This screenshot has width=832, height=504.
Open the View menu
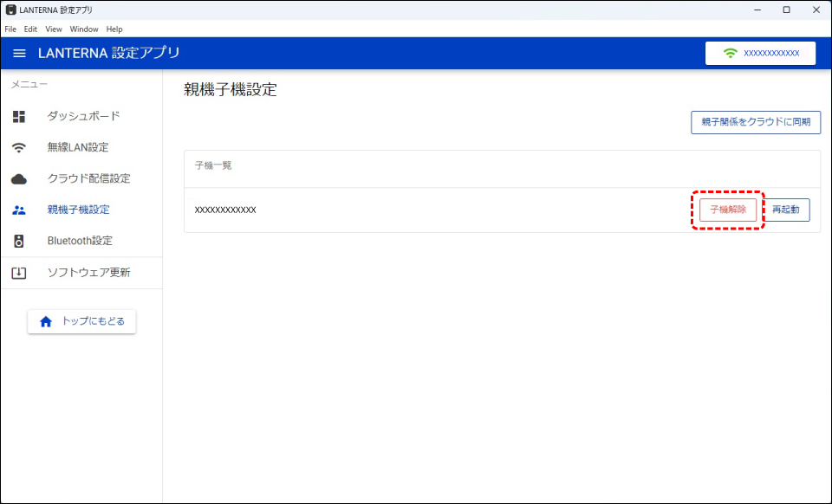pyautogui.click(x=54, y=29)
